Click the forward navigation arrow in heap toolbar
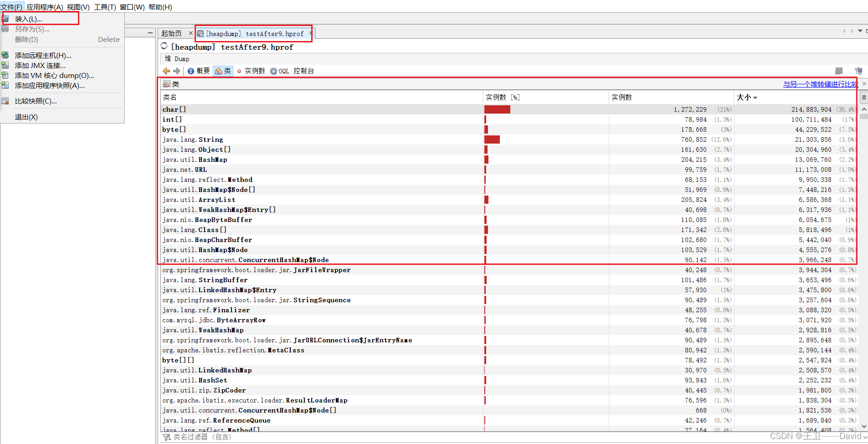 177,71
